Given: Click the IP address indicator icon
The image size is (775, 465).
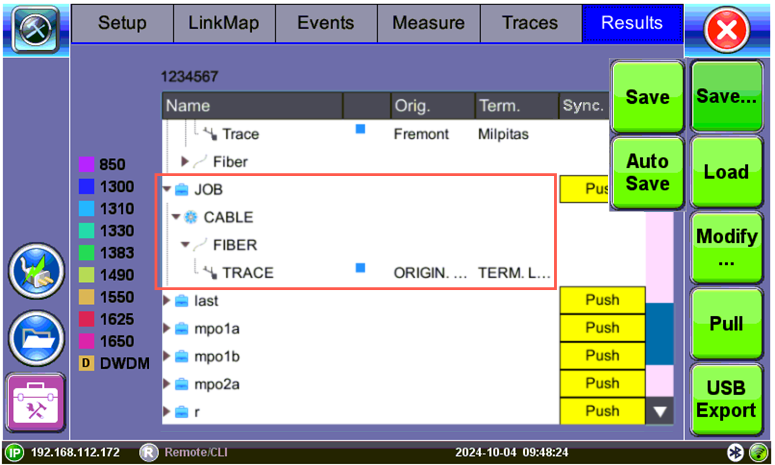Looking at the screenshot, I should tap(14, 452).
